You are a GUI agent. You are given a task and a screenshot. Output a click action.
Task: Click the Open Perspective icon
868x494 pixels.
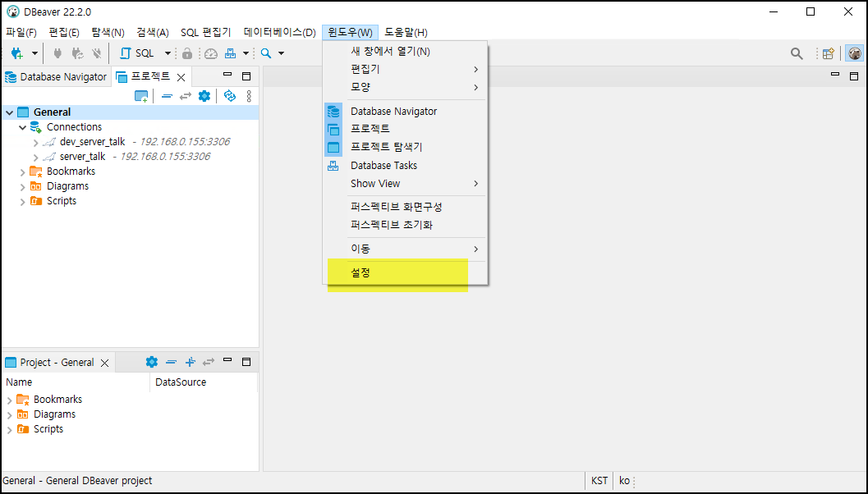pos(828,53)
